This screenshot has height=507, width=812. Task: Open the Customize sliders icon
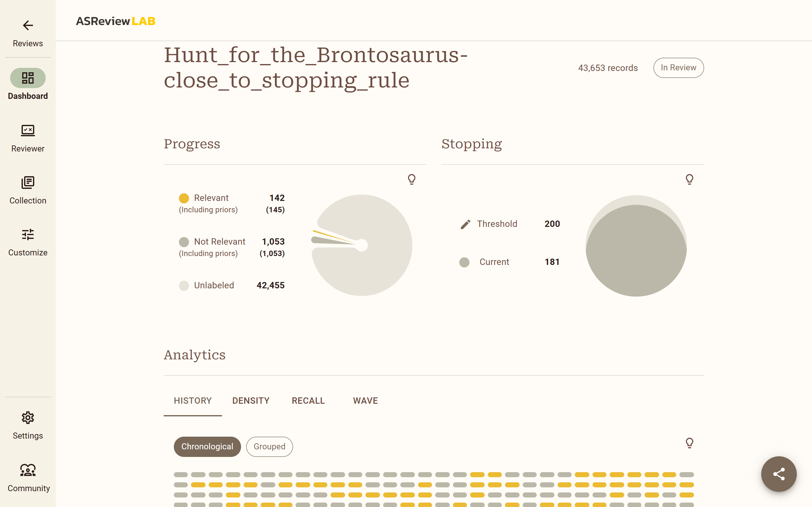click(x=28, y=234)
